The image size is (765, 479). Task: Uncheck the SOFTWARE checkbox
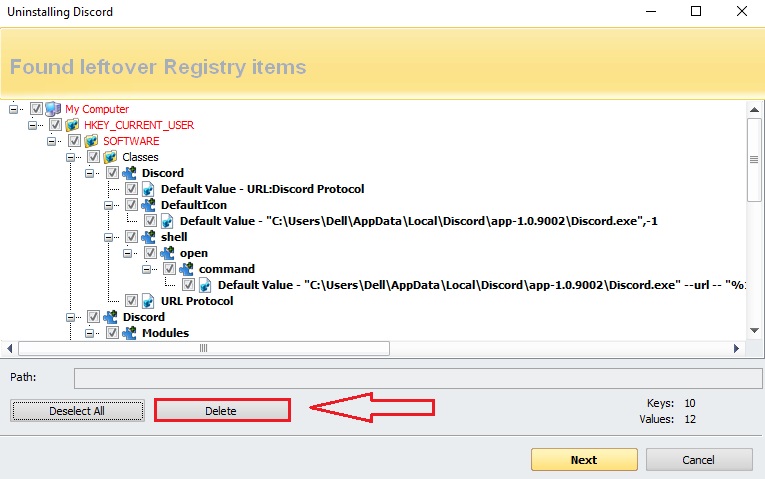pyautogui.click(x=74, y=141)
